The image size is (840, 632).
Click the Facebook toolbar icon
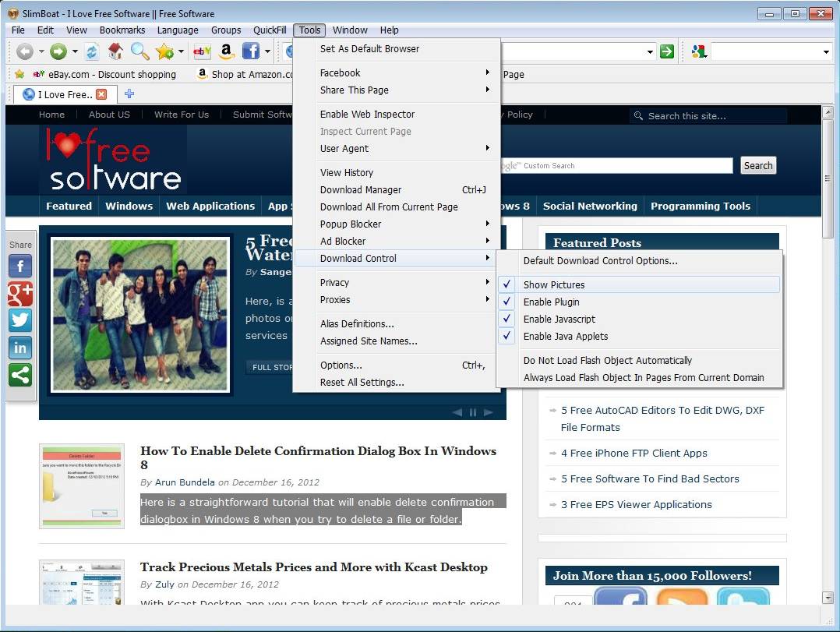250,51
